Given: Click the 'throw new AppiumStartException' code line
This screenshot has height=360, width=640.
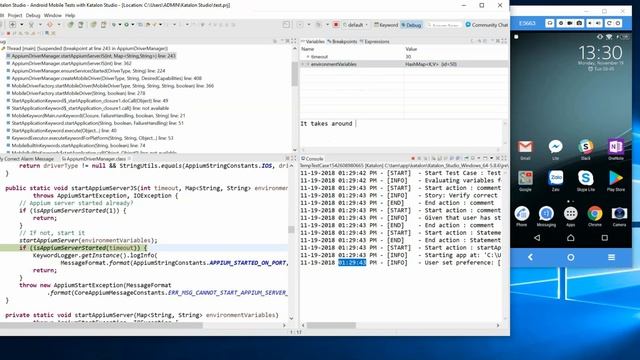Looking at the screenshot, I should tap(95, 285).
